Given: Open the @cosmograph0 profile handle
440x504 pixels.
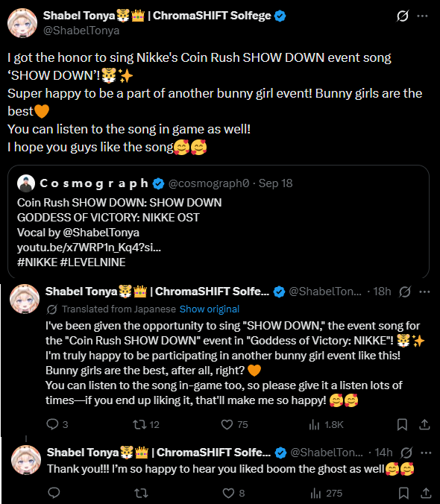Looking at the screenshot, I should (x=209, y=183).
